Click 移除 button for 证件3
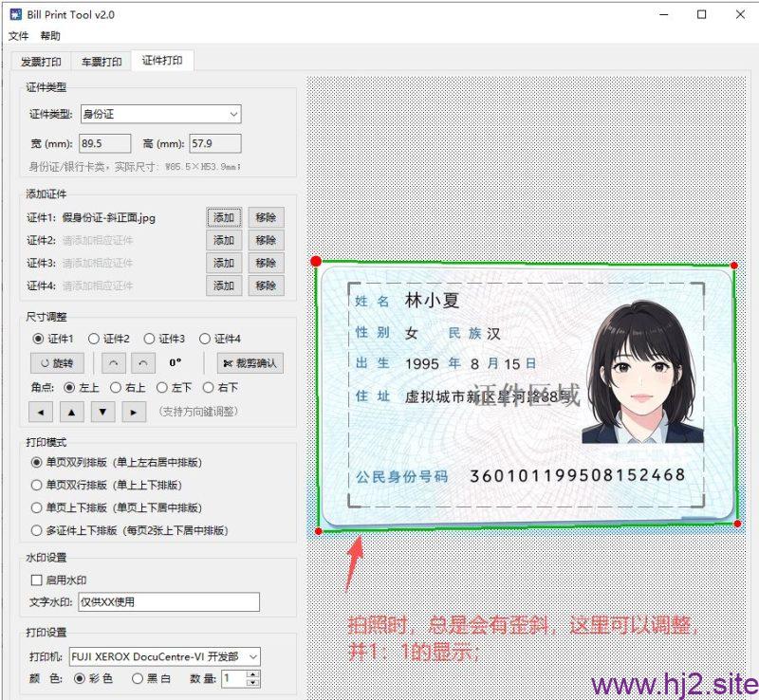The height and width of the screenshot is (700, 759). tap(266, 263)
